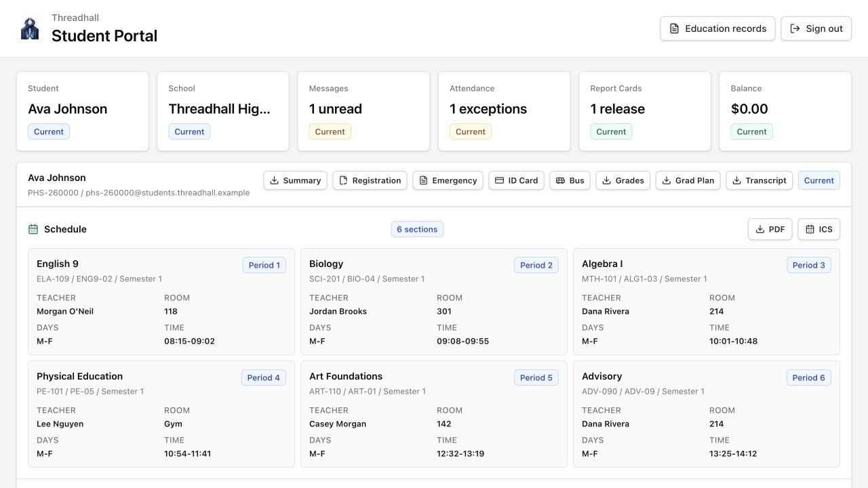Open the Report Cards 1 release card
868x488 pixels.
point(645,111)
